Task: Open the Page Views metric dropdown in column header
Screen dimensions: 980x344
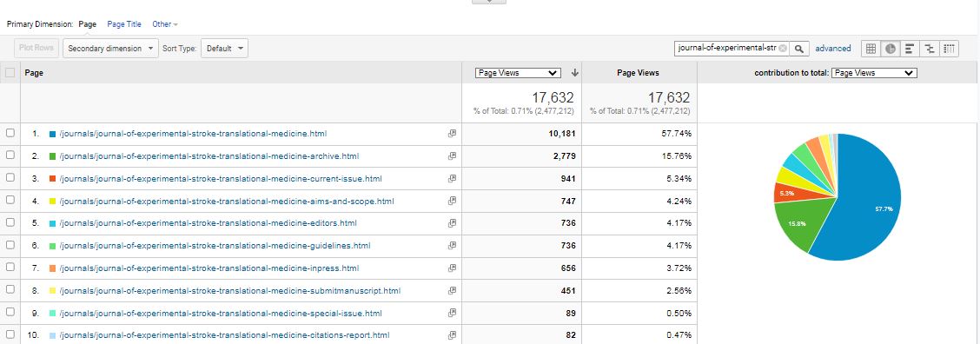Action: tap(518, 73)
